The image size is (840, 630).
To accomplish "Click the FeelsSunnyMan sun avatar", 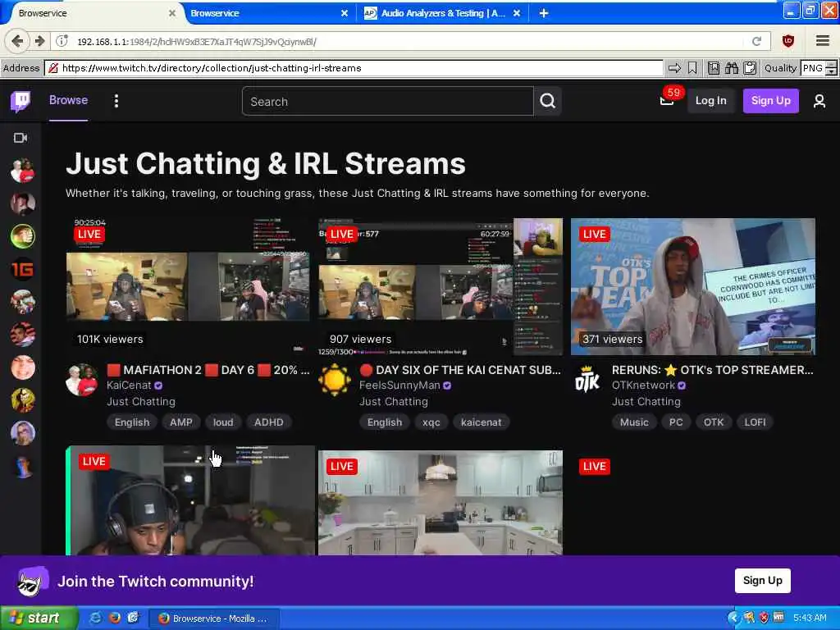I will tap(335, 380).
